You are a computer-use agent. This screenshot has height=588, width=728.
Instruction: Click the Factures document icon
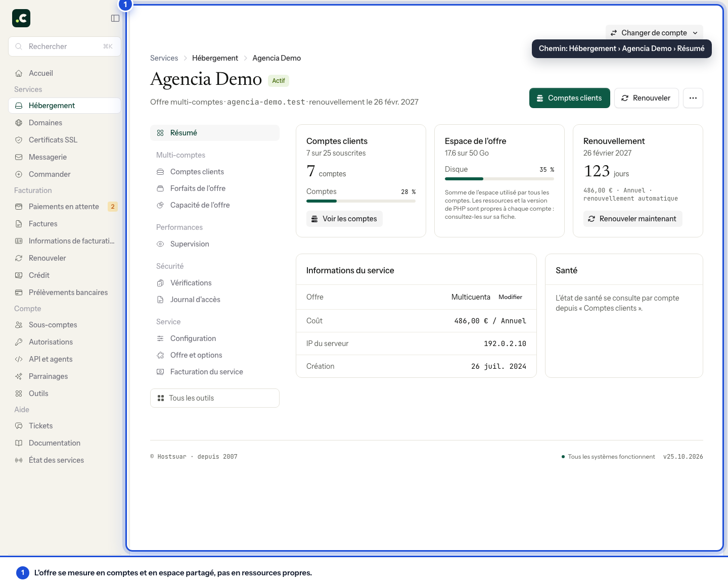pos(19,224)
